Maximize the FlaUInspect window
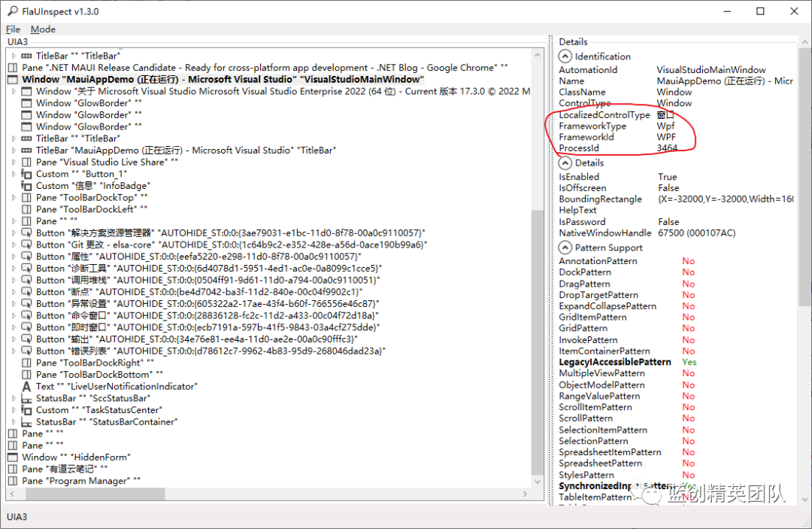The image size is (812, 529). tap(760, 11)
